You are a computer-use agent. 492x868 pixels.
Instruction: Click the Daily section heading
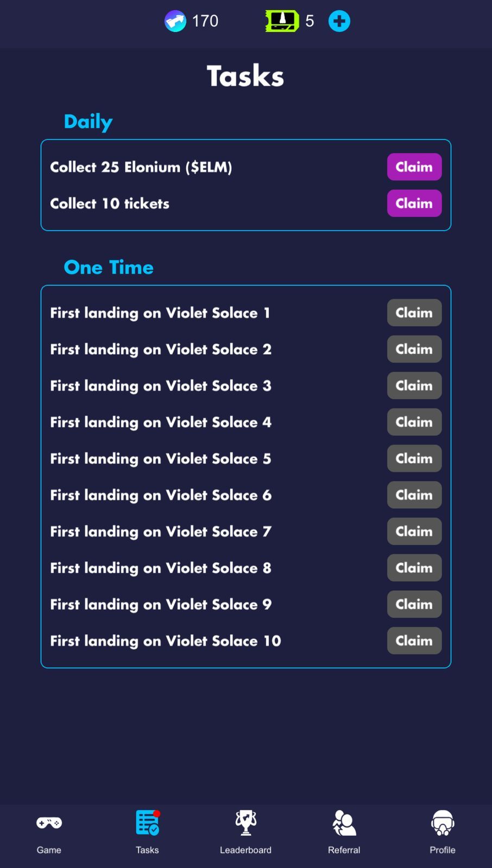88,122
